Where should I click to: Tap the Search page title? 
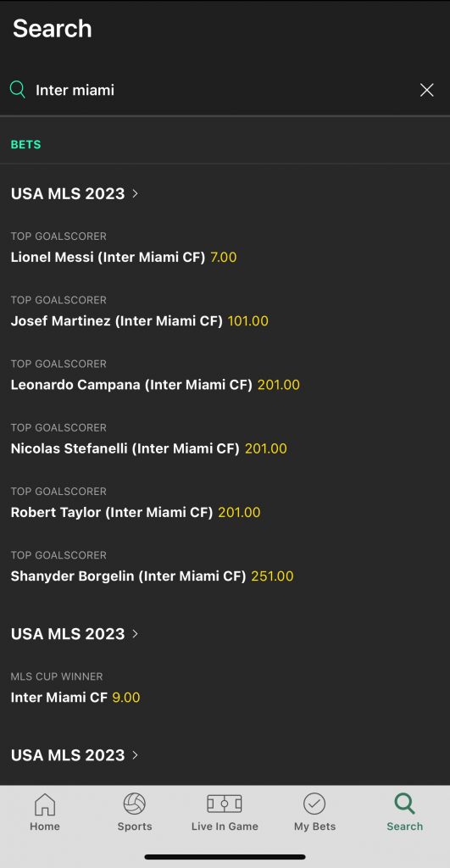[52, 29]
